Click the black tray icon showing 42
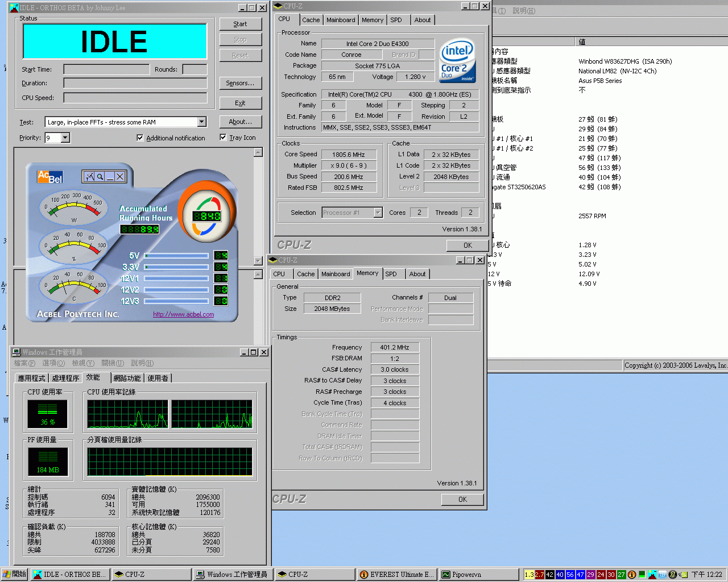Viewport: 728px width, 582px height. click(549, 575)
